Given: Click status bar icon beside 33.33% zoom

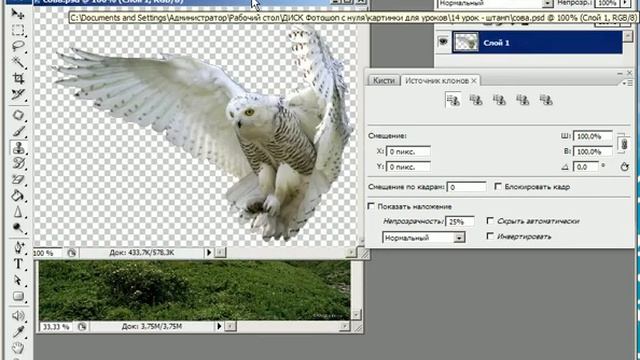Looking at the screenshot, I should point(82,327).
